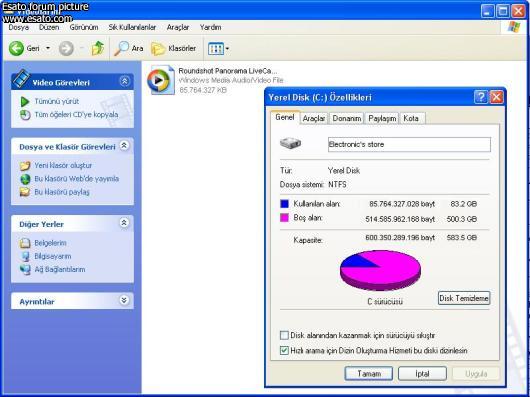This screenshot has width=530, height=397.
Task: Select Roundshot Panorama LiveCa file name
Action: click(227, 71)
